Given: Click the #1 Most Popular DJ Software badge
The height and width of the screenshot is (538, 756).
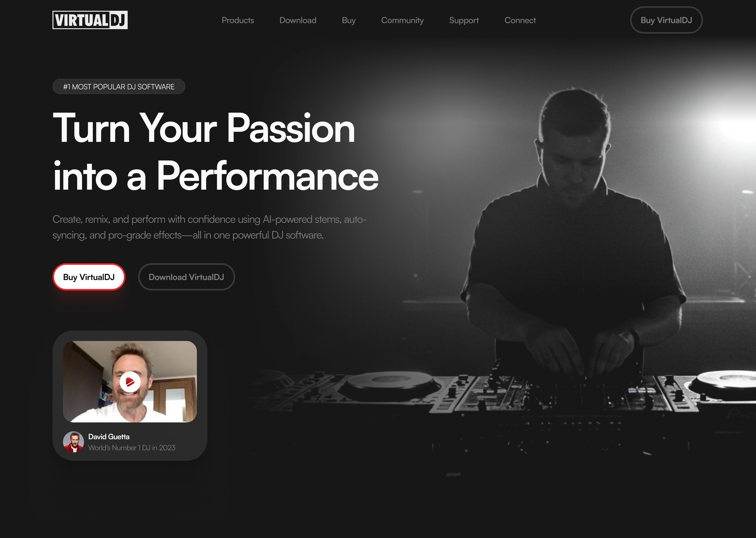Looking at the screenshot, I should [x=119, y=86].
